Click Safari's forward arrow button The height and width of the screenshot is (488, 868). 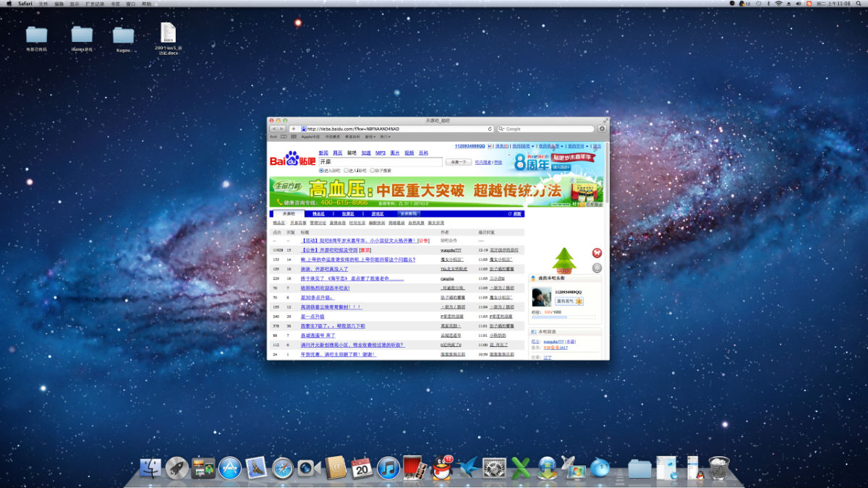pos(282,129)
